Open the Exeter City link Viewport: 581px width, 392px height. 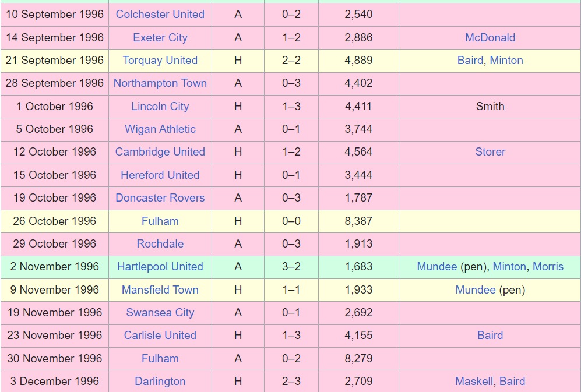[x=160, y=38]
